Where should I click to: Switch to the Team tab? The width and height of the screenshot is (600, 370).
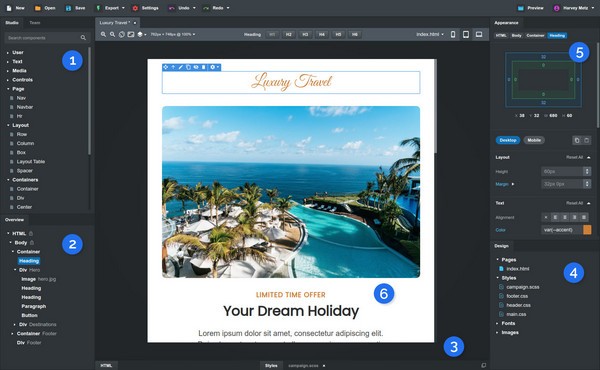[x=35, y=23]
